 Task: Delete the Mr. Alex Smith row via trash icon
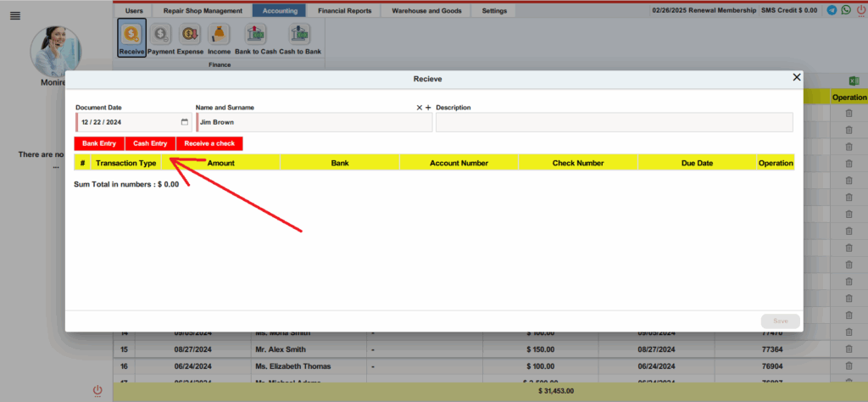(849, 349)
